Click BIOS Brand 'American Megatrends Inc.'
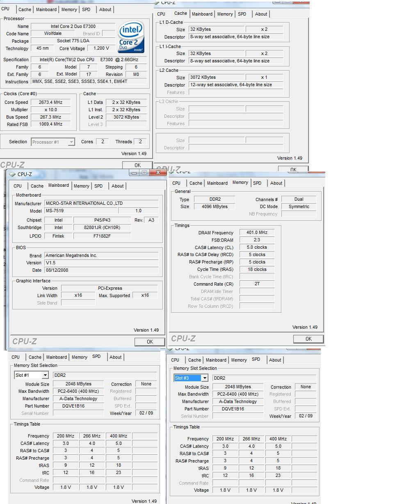 (x=101, y=255)
